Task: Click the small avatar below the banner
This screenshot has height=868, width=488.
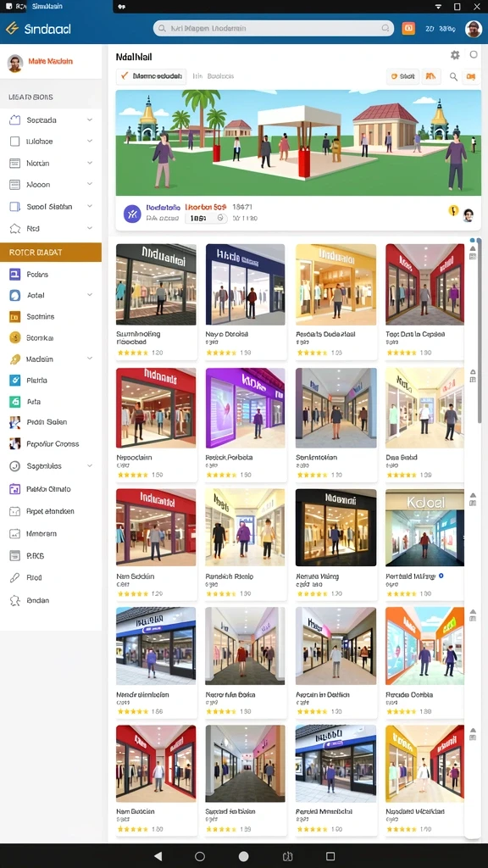Action: [468, 214]
